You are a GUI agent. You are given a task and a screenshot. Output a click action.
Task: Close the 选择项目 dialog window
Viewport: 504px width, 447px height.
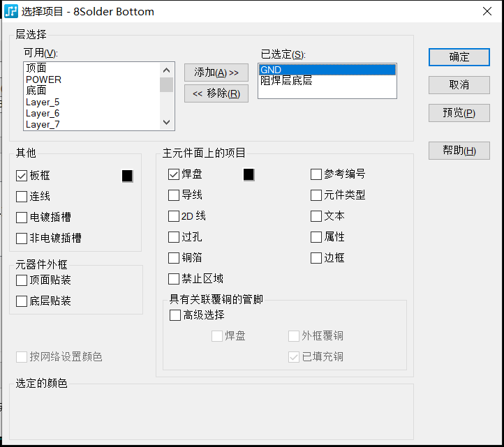tap(487, 11)
